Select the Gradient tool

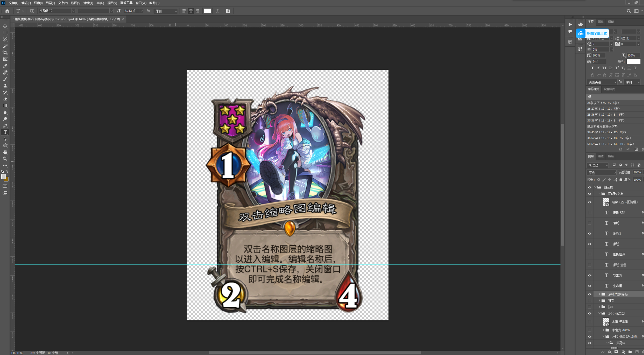[x=5, y=106]
